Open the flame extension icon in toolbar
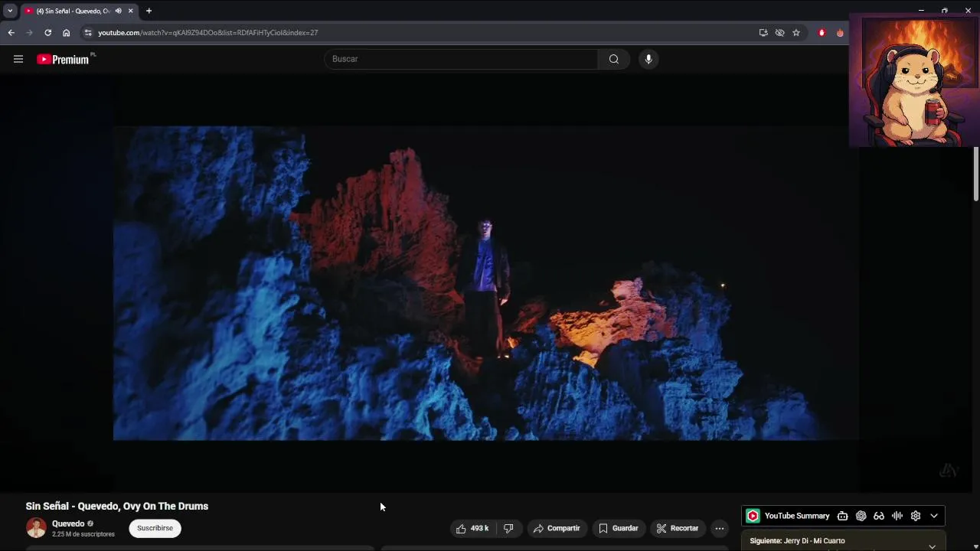The height and width of the screenshot is (551, 980). pos(840,33)
